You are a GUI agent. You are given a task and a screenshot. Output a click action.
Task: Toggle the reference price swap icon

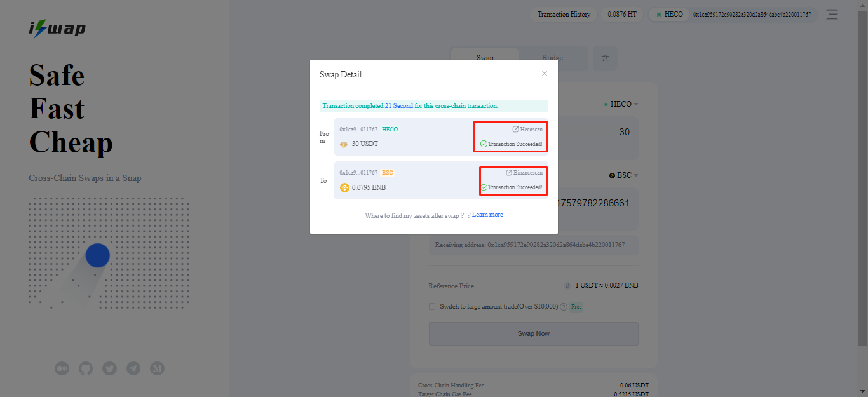click(x=567, y=286)
